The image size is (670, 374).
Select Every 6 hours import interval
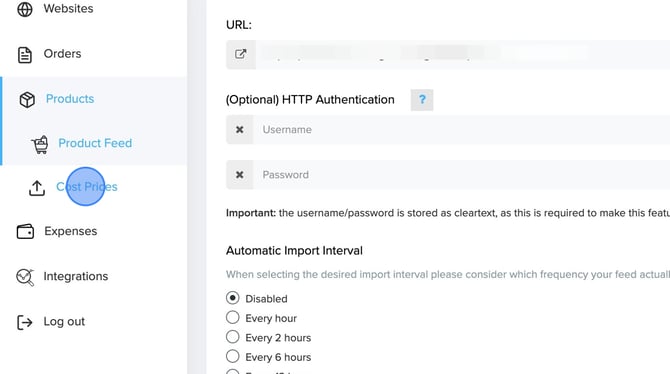tap(232, 356)
